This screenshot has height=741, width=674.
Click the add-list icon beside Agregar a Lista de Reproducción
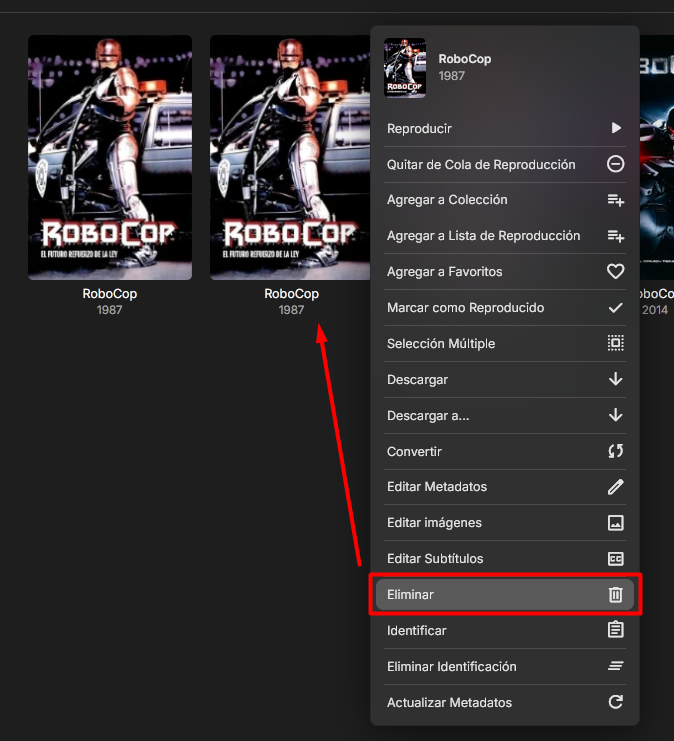pos(615,236)
